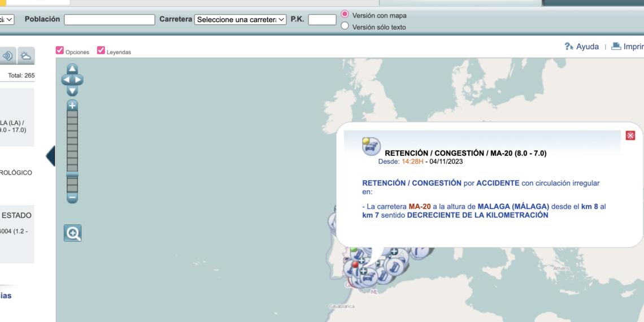The height and width of the screenshot is (322, 644).
Task: Open the sound wave tab icon
Action: [7, 56]
